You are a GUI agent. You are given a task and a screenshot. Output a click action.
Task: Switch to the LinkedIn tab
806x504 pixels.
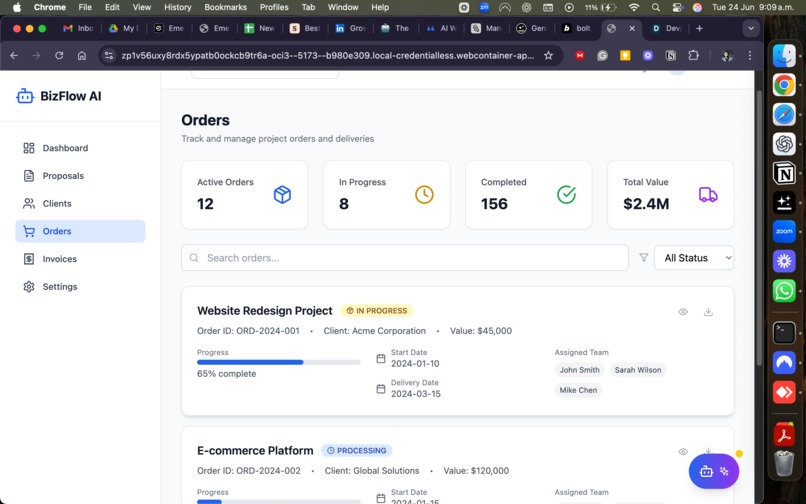click(x=351, y=28)
